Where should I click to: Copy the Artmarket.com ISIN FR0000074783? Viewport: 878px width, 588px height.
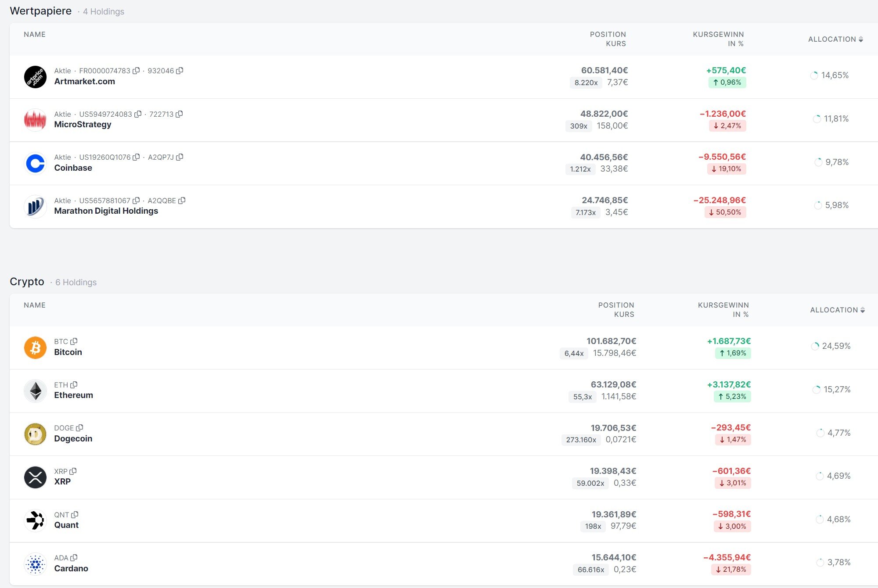click(136, 71)
